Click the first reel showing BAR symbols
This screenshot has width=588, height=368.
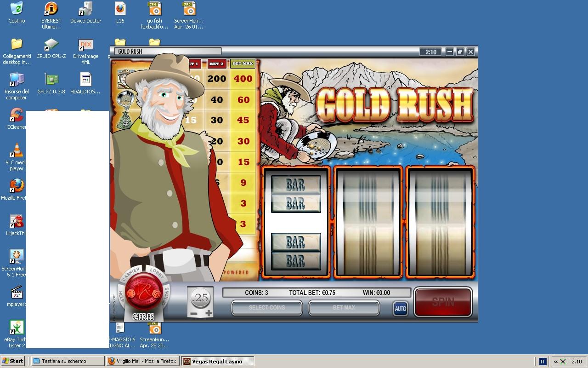click(x=296, y=222)
